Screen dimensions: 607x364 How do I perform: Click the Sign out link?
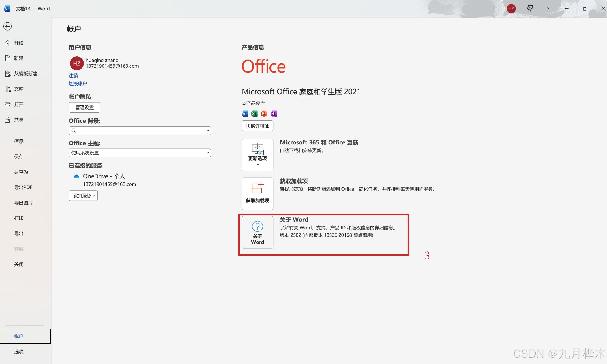point(73,76)
